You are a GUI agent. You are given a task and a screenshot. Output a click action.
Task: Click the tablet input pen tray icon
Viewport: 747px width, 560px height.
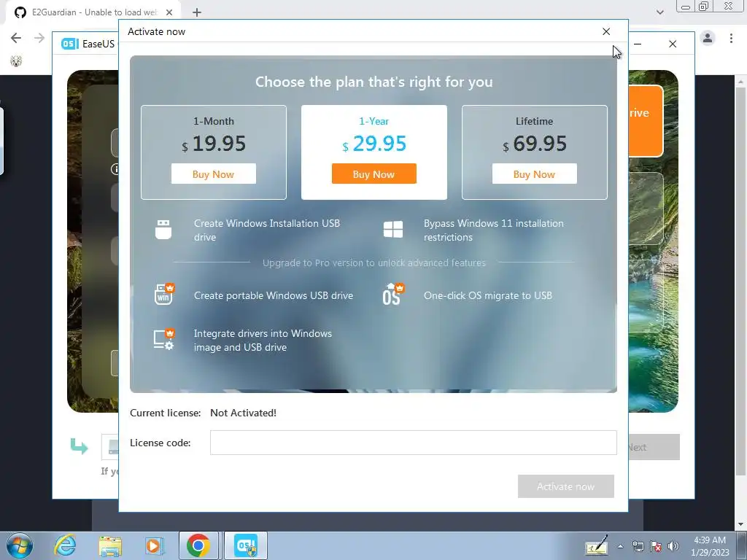(597, 545)
